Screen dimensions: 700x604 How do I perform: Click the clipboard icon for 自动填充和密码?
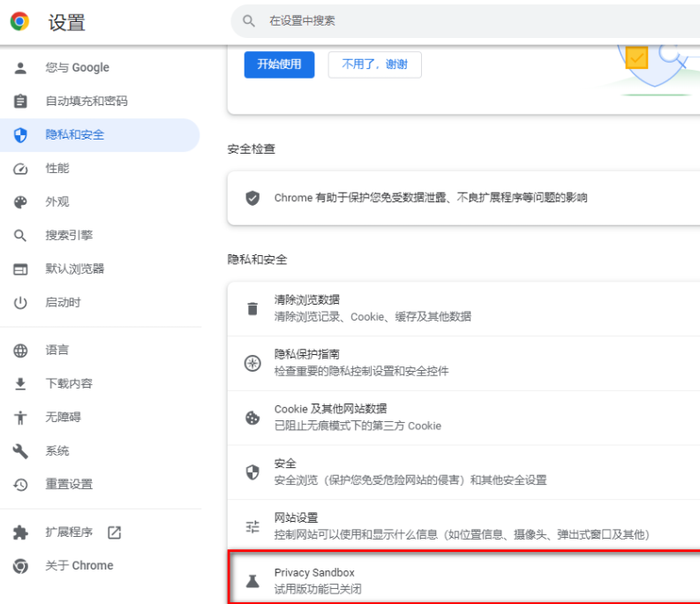(20, 102)
